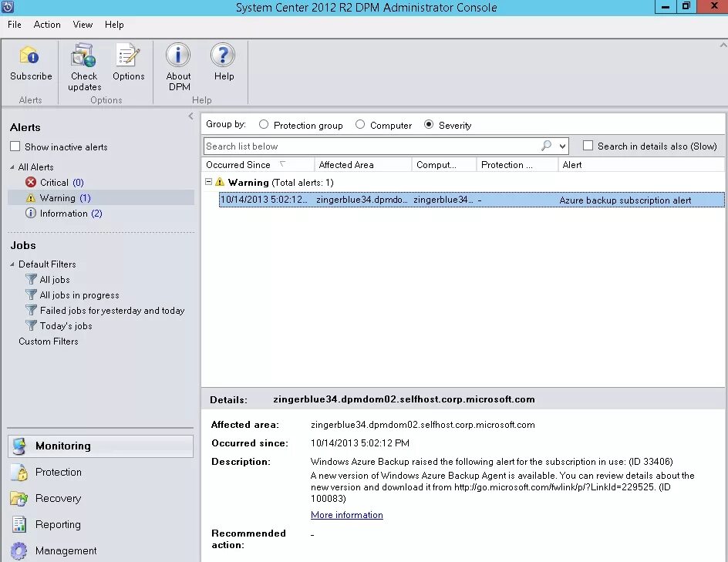Click the red Critical alerts icon

click(31, 183)
